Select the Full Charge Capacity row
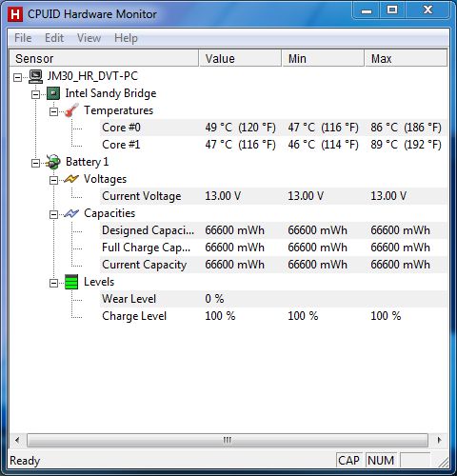 pyautogui.click(x=273, y=248)
